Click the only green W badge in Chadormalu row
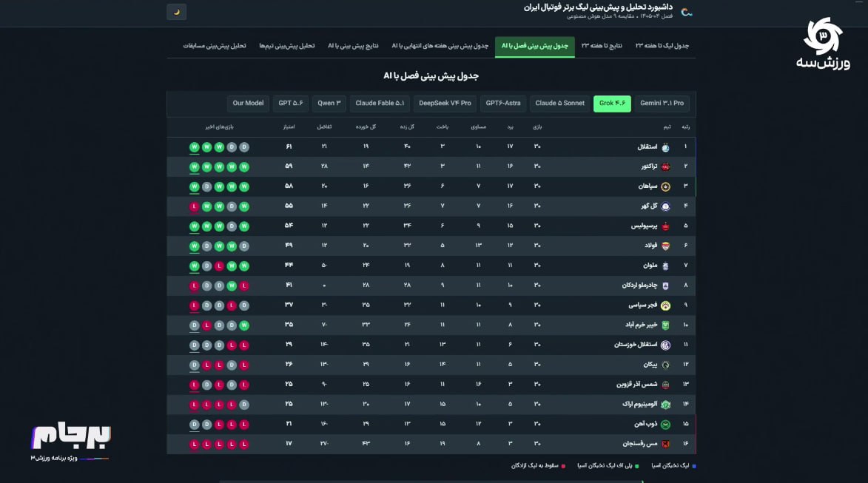The width and height of the screenshot is (868, 483). point(232,286)
